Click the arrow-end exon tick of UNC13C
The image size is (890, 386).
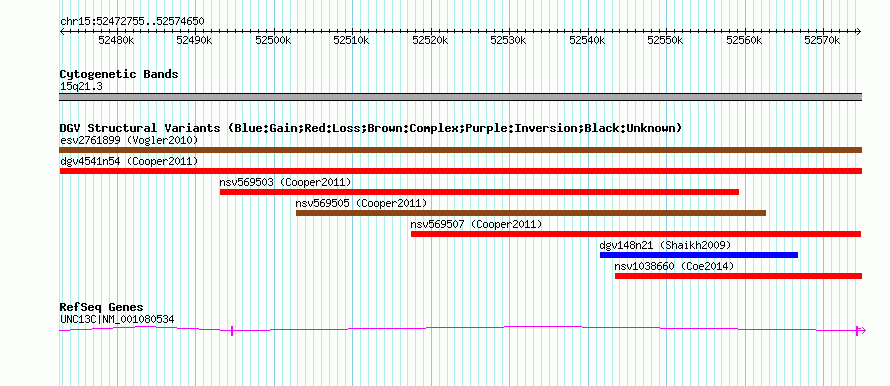pos(857,331)
